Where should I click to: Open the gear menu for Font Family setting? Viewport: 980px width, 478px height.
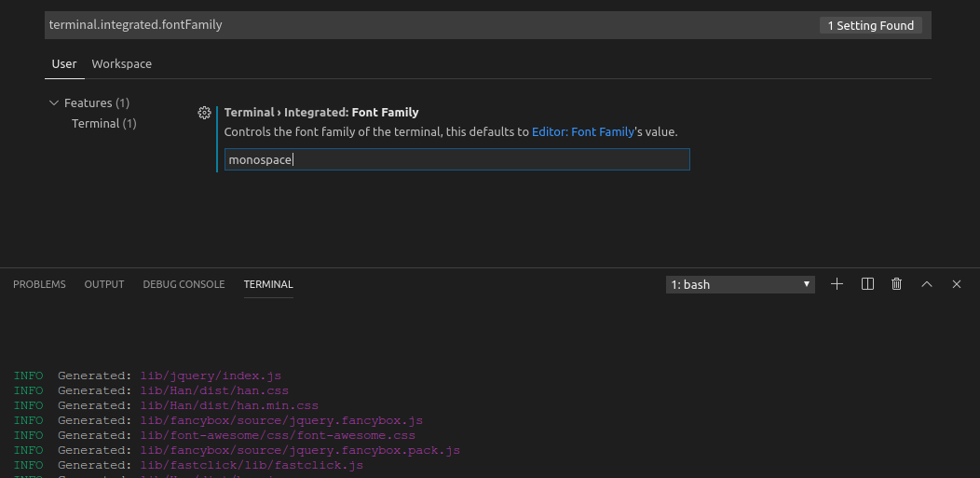pyautogui.click(x=204, y=113)
